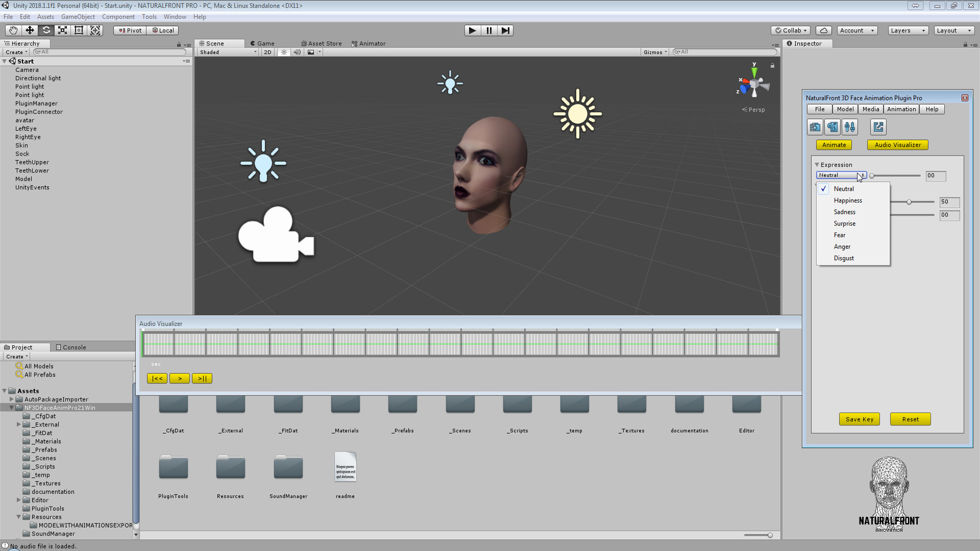
Task: Collapse the NF3DFaceAnimPro21Win folder
Action: pos(11,408)
